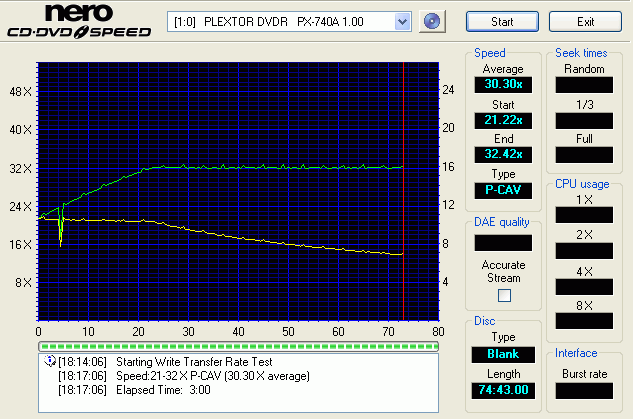Click the P-CAV speed type field

503,189
